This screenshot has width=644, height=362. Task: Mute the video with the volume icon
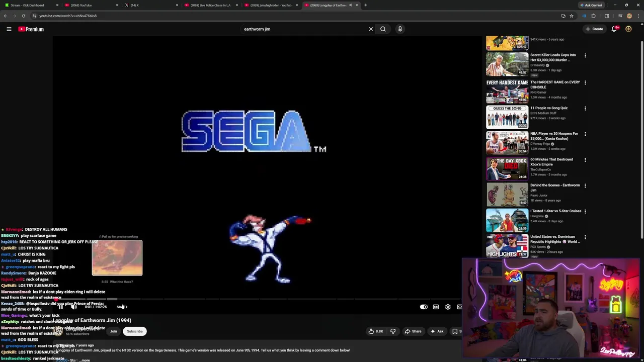point(73,307)
